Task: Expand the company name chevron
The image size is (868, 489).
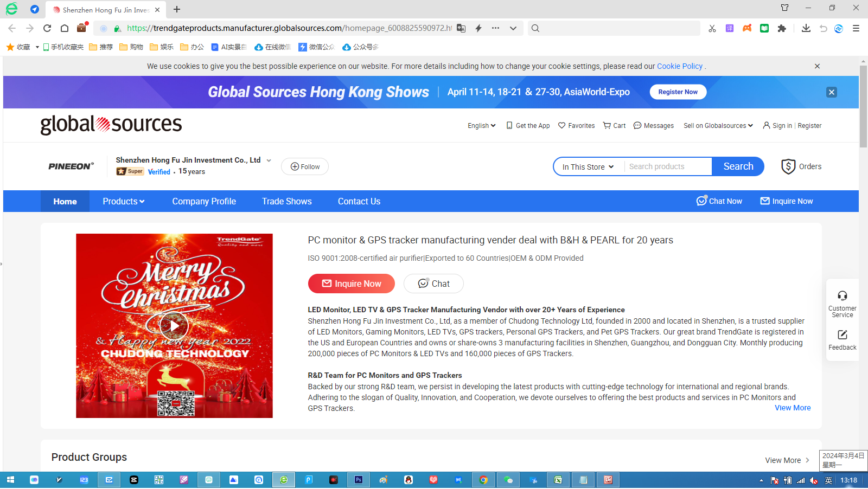Action: point(269,160)
